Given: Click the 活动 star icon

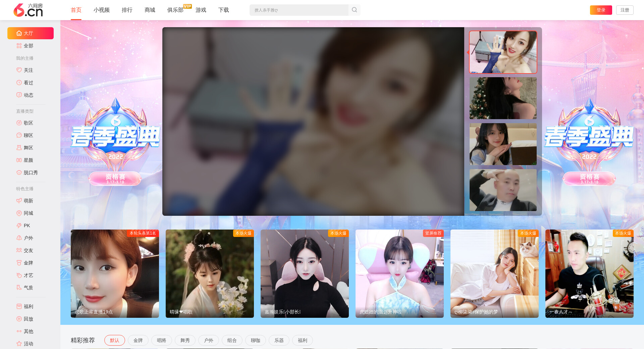Looking at the screenshot, I should point(19,344).
